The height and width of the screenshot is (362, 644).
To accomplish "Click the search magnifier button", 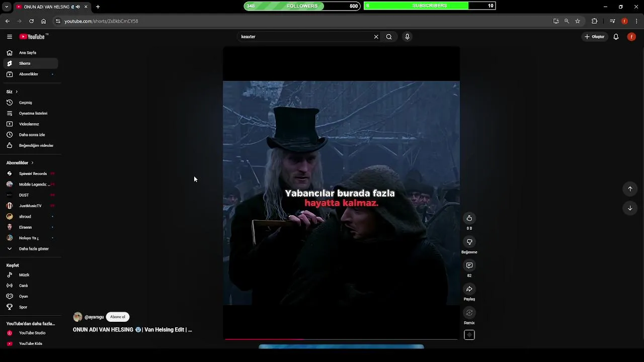I will [x=389, y=37].
